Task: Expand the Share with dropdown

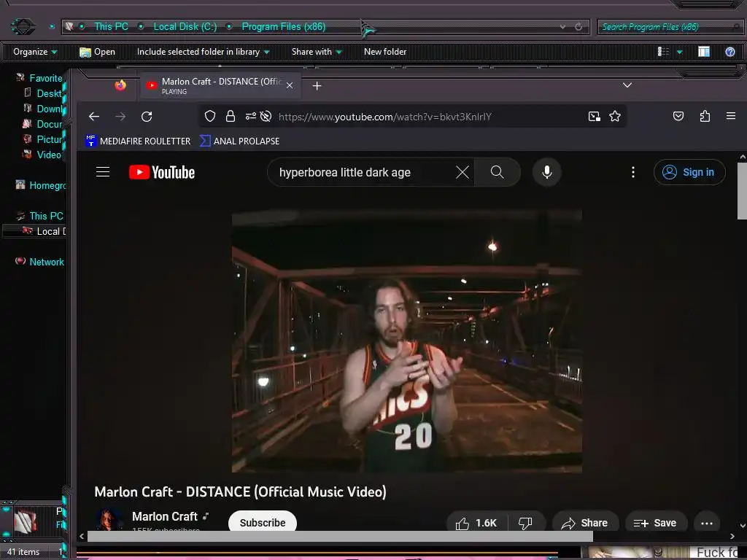Action: coord(317,52)
